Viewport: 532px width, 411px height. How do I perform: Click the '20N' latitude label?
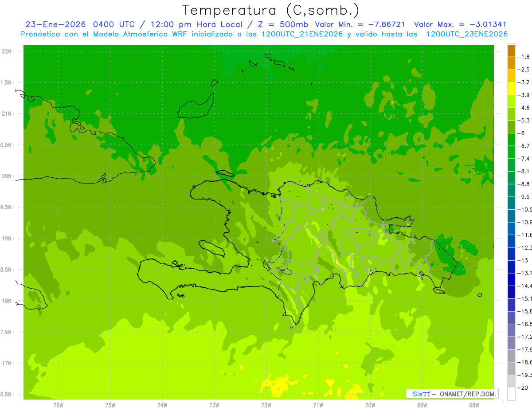coord(8,176)
